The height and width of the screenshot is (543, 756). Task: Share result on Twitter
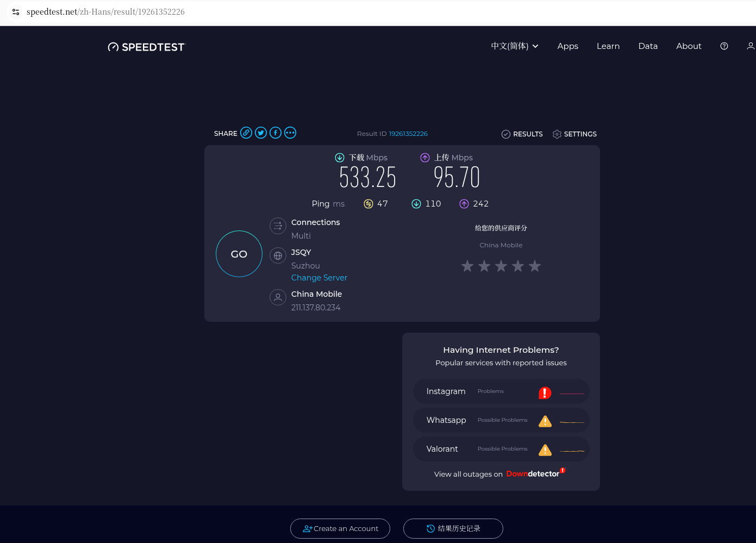coord(261,133)
